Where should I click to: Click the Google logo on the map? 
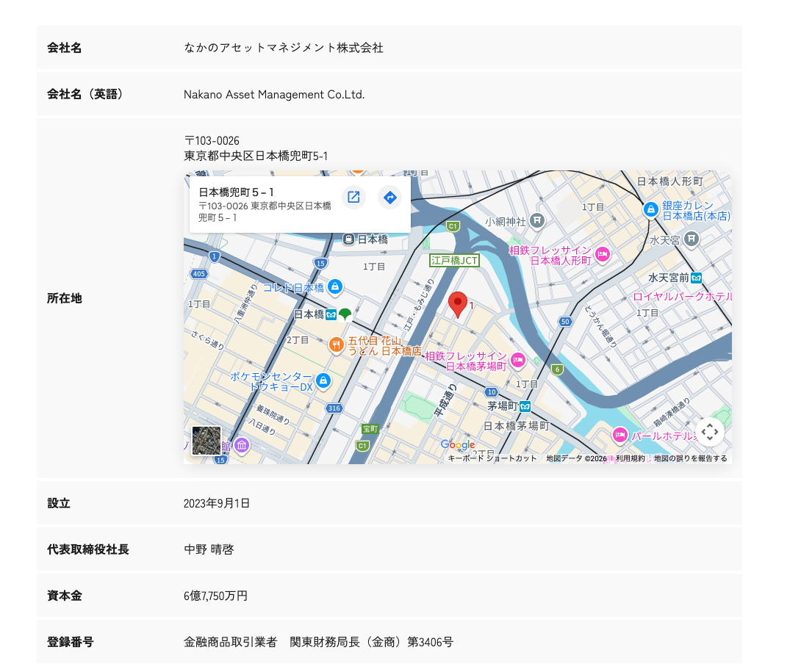point(458,445)
